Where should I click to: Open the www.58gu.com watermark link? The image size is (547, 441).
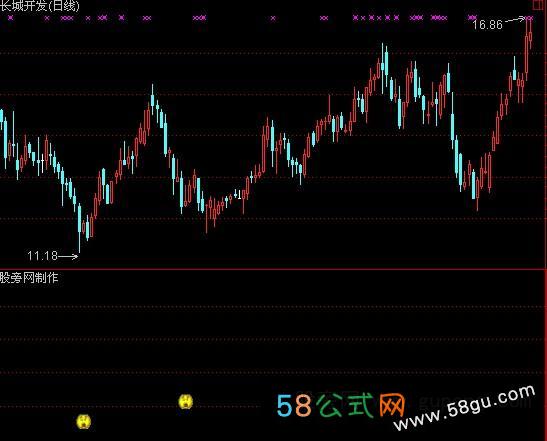coord(464,408)
